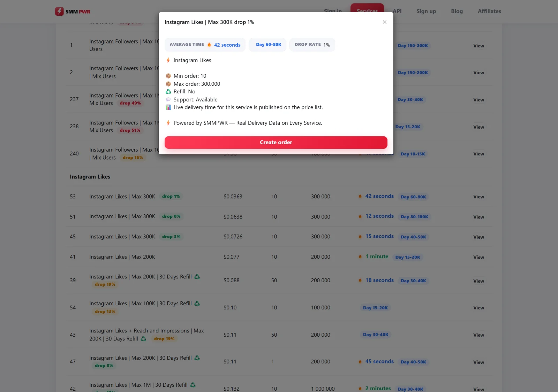
Task: Click the drop 16% badge in row 240
Action: pos(133,157)
